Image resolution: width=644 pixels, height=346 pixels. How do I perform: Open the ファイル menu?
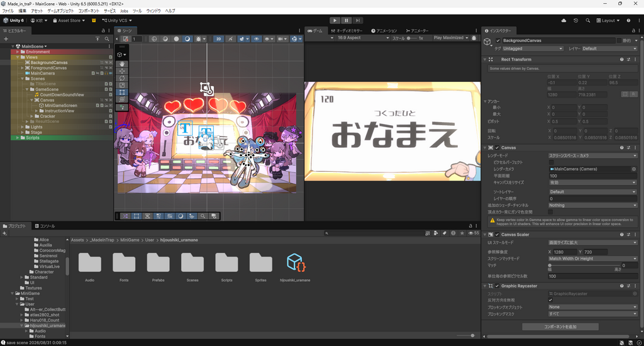8,11
